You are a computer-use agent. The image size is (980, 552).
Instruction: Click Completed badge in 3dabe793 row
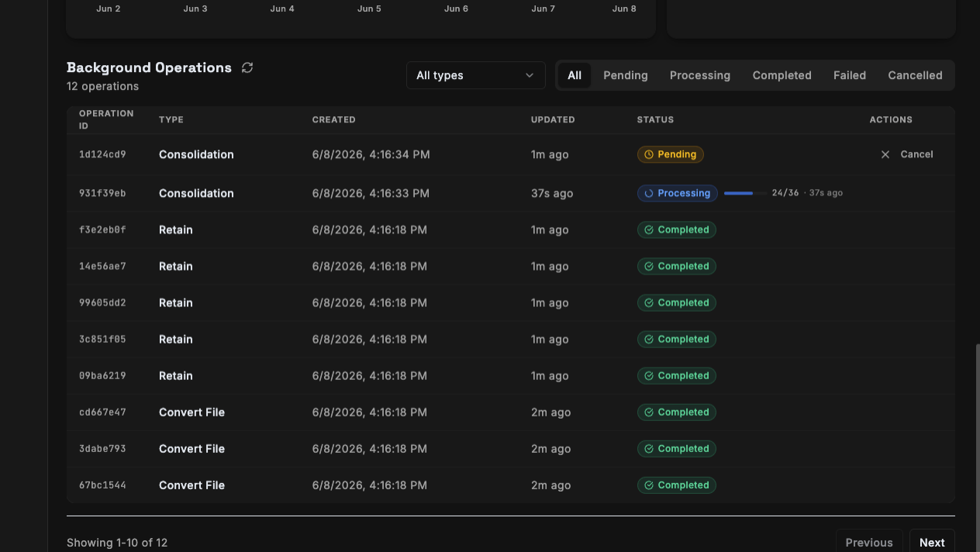(677, 448)
